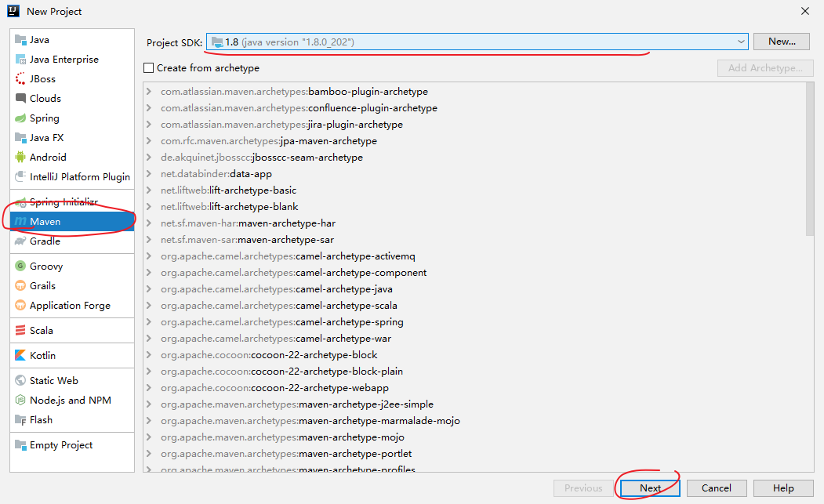The image size is (824, 504).
Task: Select Java project type
Action: coord(72,39)
